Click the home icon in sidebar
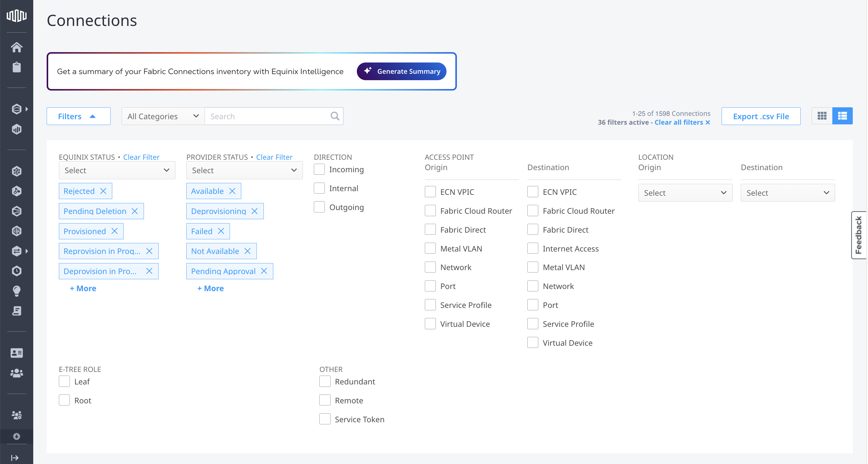This screenshot has height=464, width=868. point(16,47)
